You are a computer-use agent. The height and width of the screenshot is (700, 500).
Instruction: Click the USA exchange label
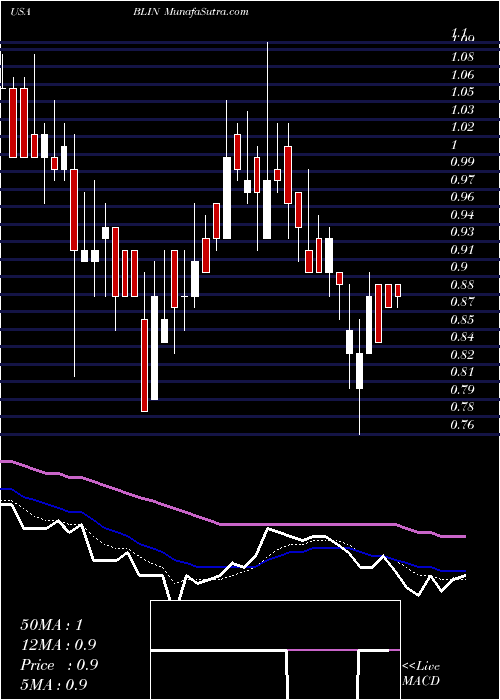(x=20, y=12)
